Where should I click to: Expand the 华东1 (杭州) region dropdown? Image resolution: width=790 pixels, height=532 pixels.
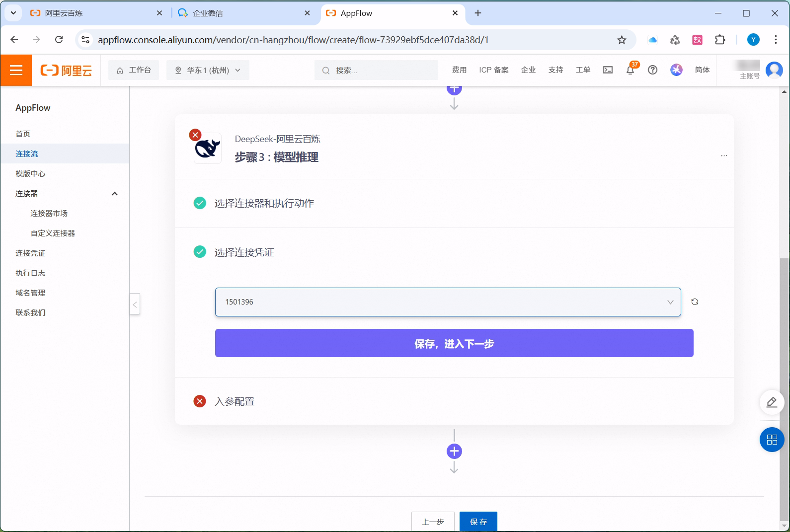[x=208, y=70]
